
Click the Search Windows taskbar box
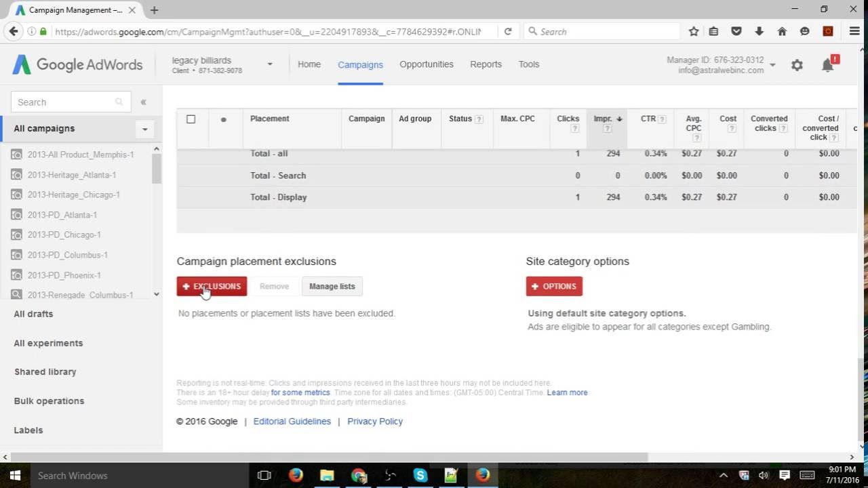(139, 476)
